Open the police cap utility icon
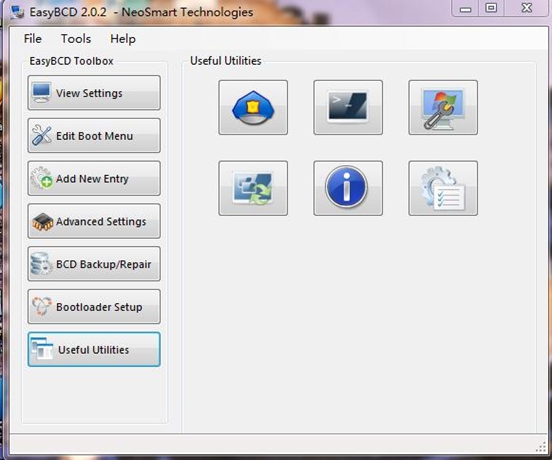552x460 pixels. [253, 107]
